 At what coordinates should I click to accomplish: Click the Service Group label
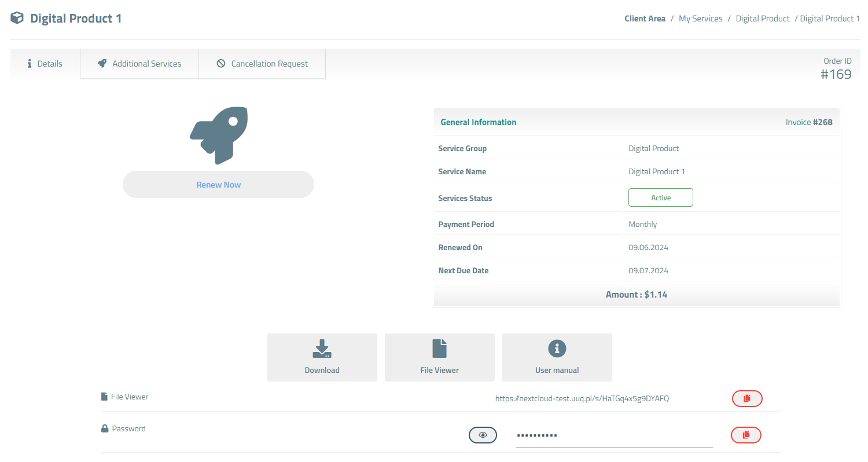462,148
